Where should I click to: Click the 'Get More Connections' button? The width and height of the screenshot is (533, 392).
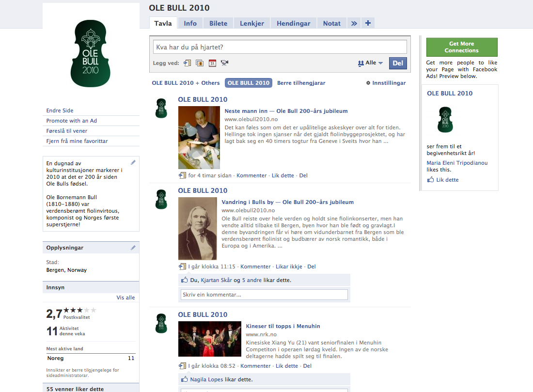coord(462,47)
